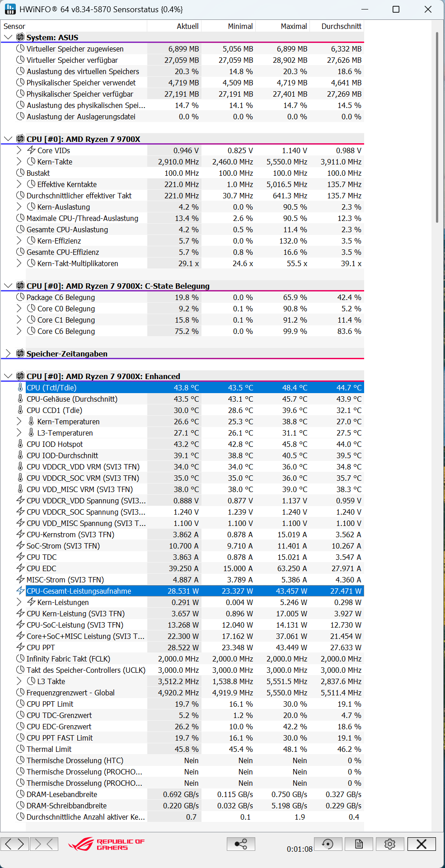Image resolution: width=445 pixels, height=868 pixels.
Task: Click icon beside DRAM-Lesebandbreite
Action: [x=20, y=794]
